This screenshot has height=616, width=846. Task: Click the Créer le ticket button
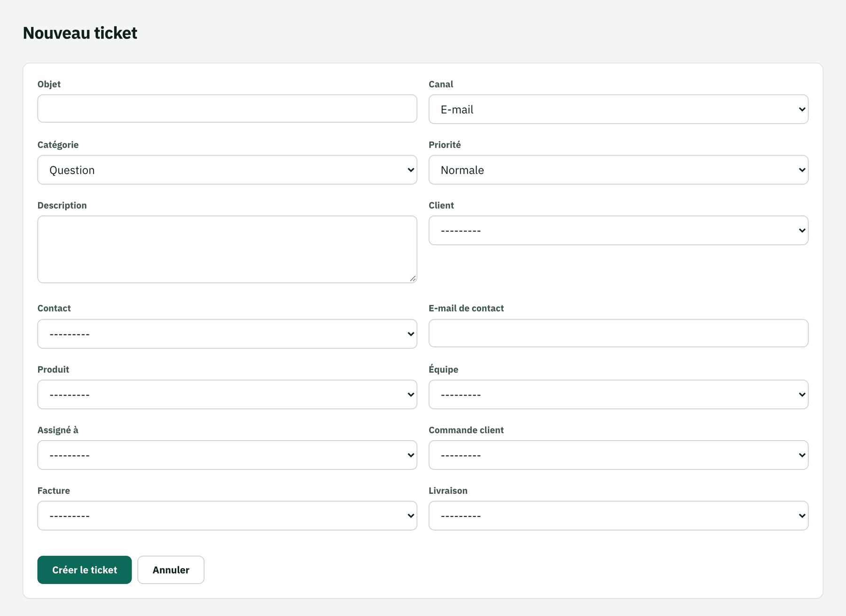[85, 570]
